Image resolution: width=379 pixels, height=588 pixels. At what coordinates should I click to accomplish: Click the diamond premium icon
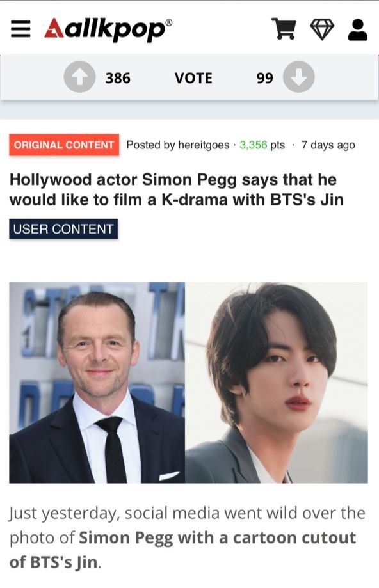pos(322,29)
